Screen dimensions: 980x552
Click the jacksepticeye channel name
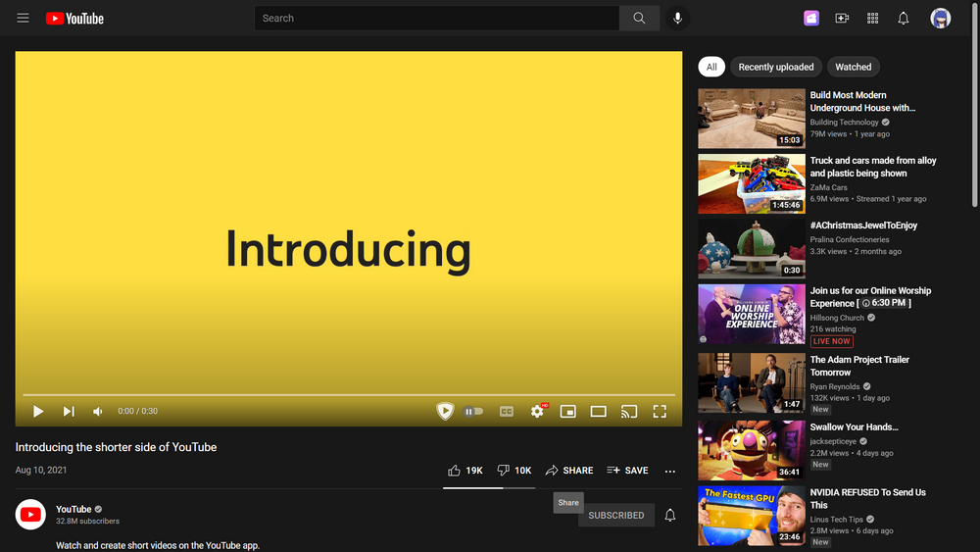pos(833,441)
